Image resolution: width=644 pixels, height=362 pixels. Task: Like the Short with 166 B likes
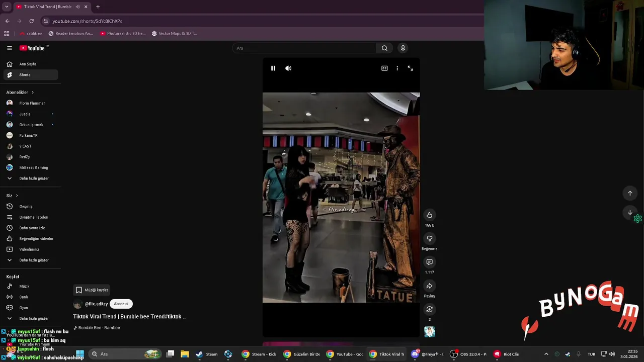coord(429,215)
